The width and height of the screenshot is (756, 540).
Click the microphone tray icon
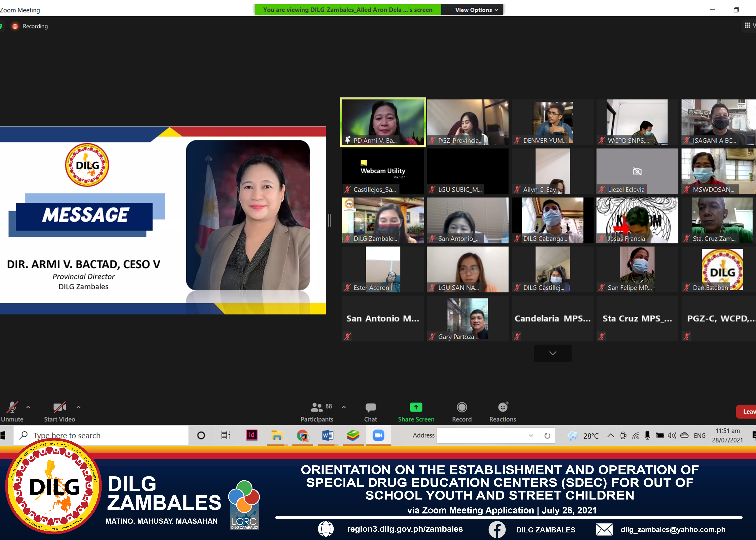[647, 436]
